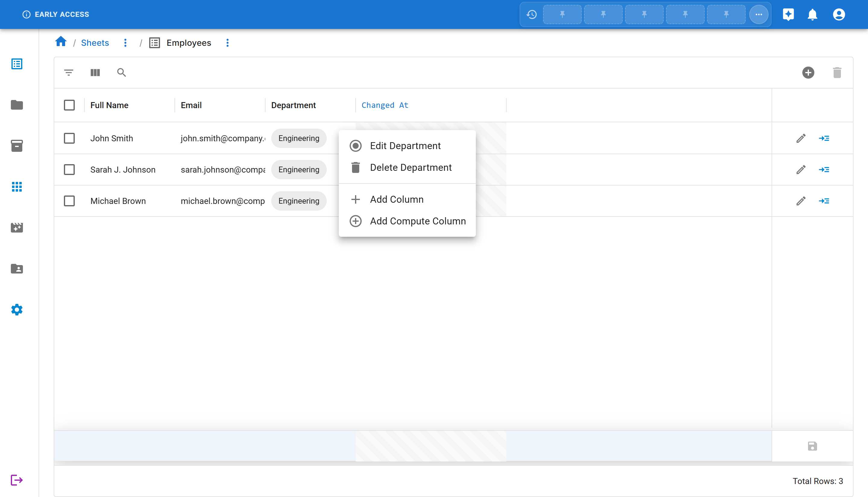This screenshot has height=497, width=868.
Task: Open the notifications bell icon
Action: pyautogui.click(x=812, y=14)
